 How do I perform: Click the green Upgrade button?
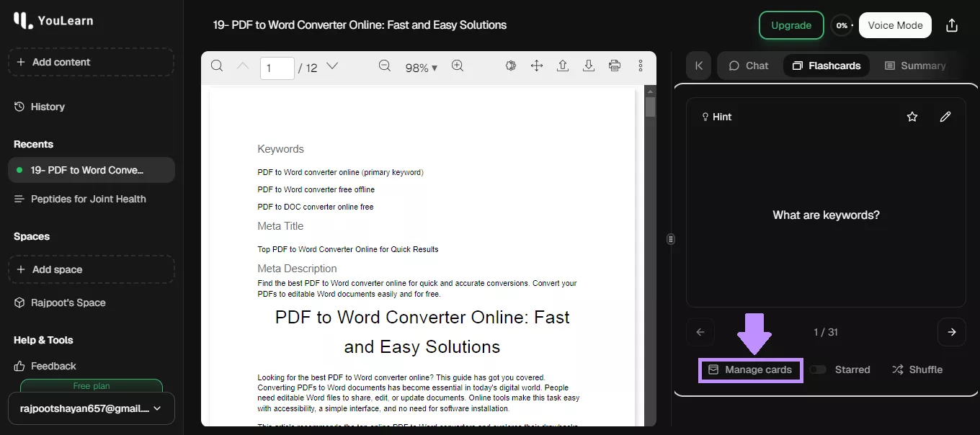click(x=791, y=25)
